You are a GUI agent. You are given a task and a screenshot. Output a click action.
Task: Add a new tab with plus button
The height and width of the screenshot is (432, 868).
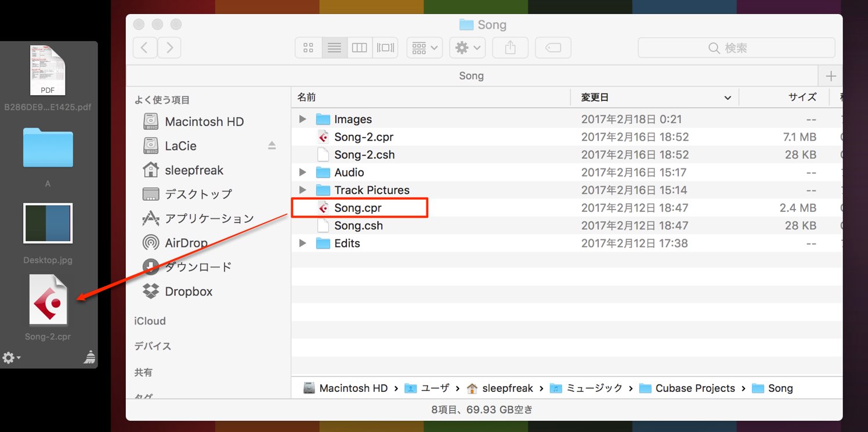831,76
